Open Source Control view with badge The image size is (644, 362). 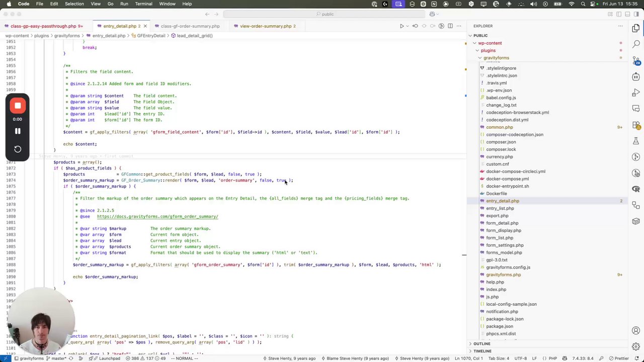point(636,60)
